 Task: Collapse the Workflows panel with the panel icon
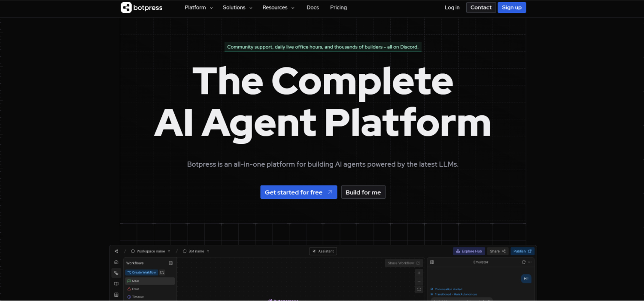pos(170,263)
